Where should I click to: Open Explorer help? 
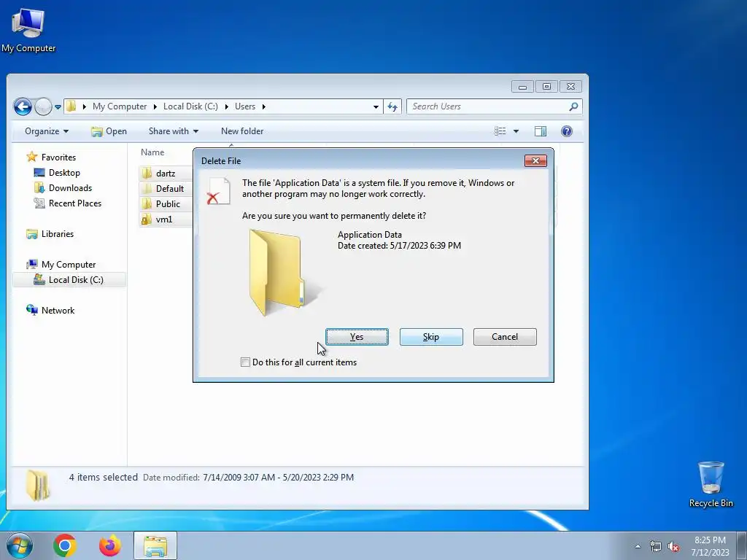[x=566, y=131]
